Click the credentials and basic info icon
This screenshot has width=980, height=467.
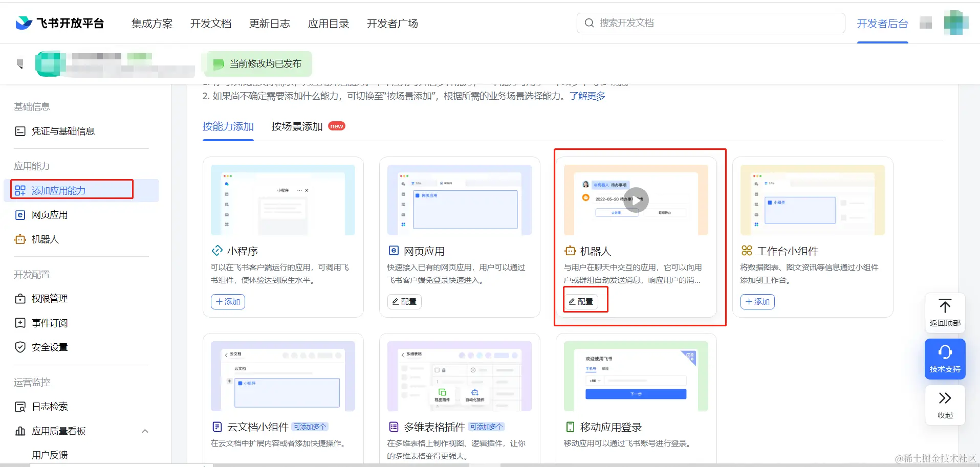[20, 131]
